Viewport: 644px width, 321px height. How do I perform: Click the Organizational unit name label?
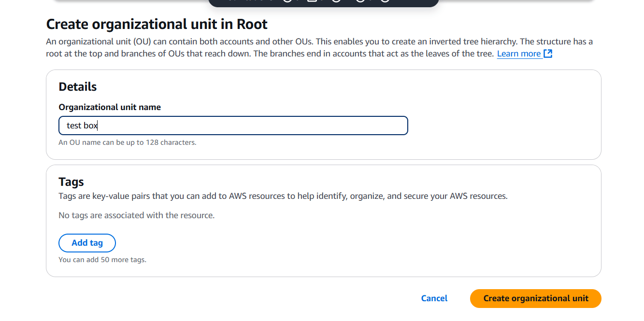(x=110, y=107)
